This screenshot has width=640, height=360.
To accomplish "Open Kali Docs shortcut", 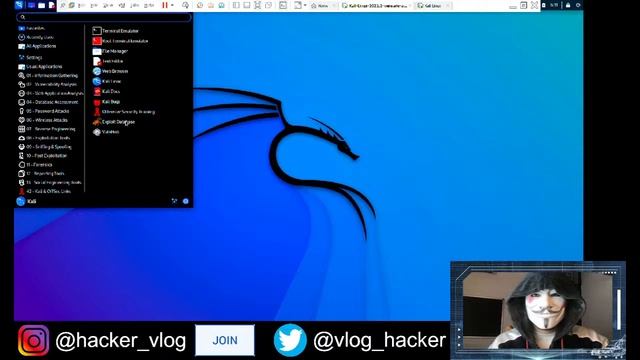I will (x=106, y=91).
